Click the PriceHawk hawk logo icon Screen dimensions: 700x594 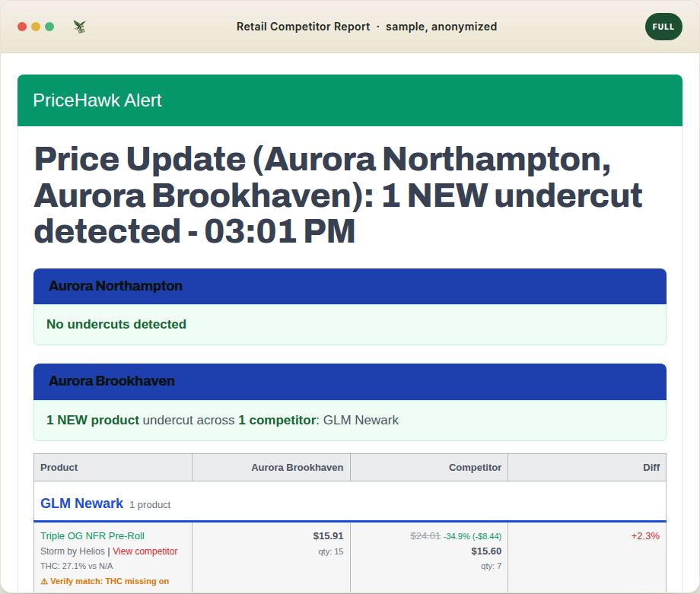pyautogui.click(x=79, y=27)
